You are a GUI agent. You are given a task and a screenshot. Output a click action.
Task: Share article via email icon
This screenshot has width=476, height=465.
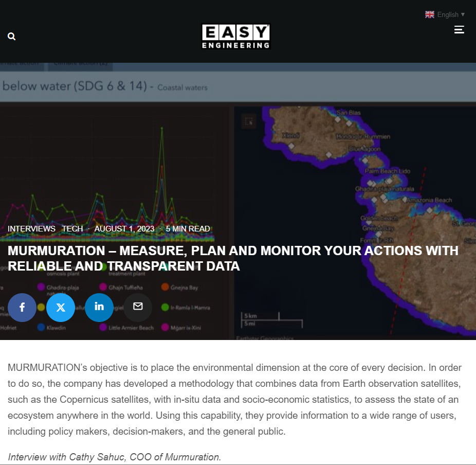click(138, 308)
